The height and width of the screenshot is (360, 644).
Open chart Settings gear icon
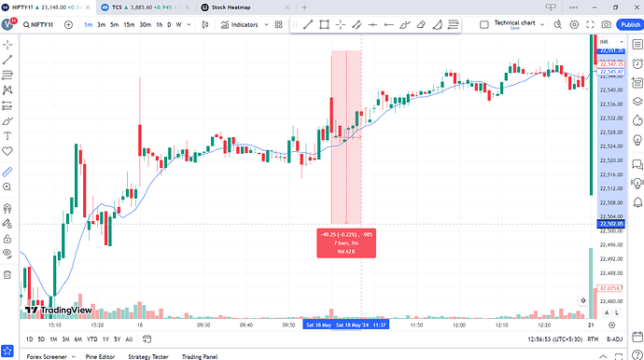pyautogui.click(x=574, y=24)
